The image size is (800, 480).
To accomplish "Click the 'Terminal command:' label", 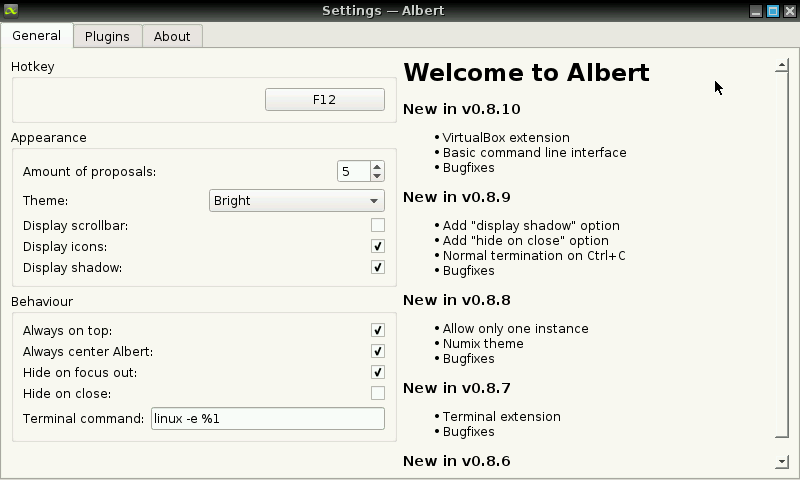I will 83,419.
